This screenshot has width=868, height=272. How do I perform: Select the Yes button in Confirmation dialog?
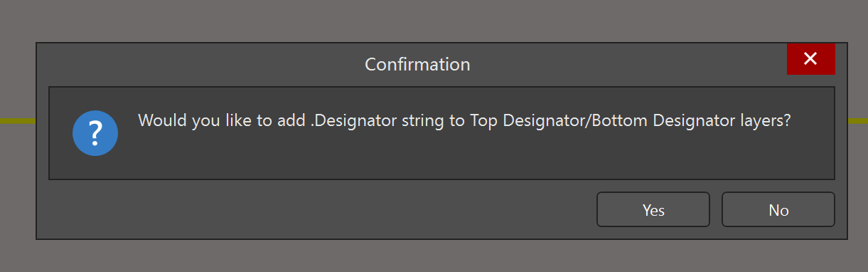653,210
